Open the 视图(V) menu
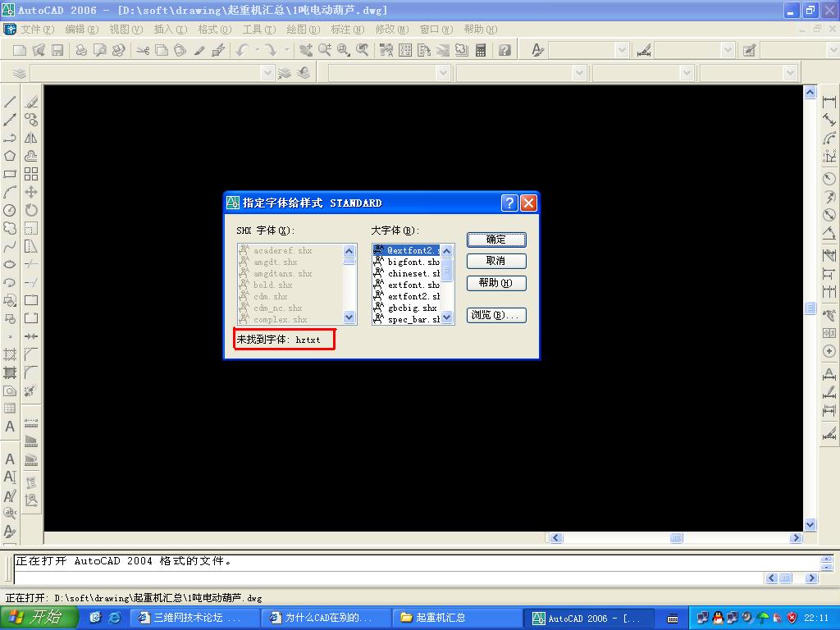The image size is (840, 630). tap(126, 30)
